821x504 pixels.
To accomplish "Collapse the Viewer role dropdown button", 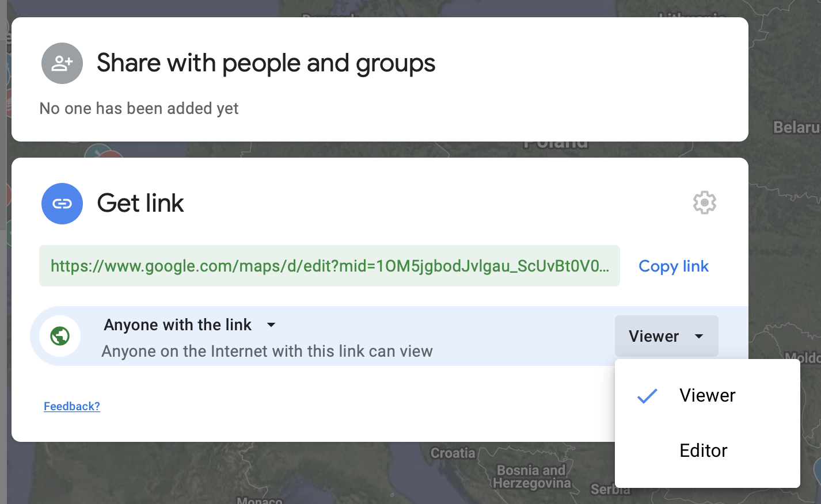I will tap(666, 336).
